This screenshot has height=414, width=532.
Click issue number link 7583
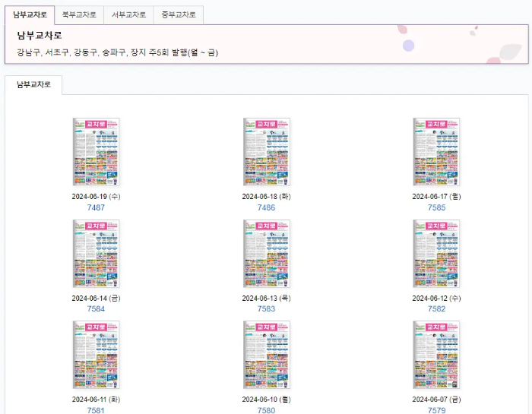(266, 309)
